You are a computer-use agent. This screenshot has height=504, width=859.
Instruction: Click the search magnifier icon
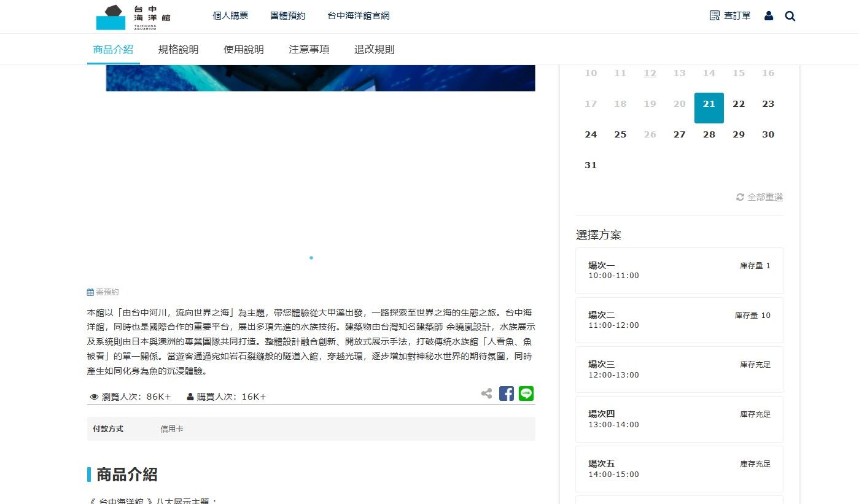(790, 17)
